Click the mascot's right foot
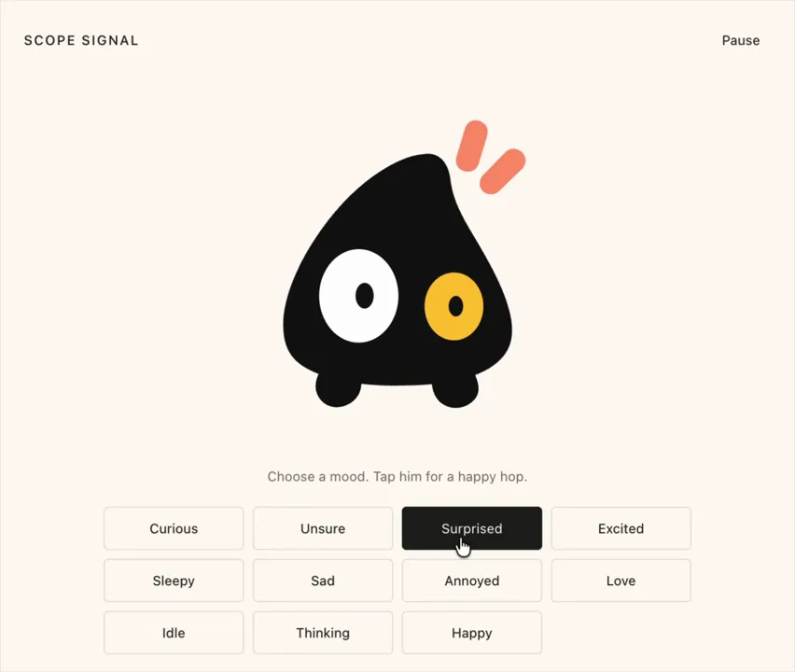This screenshot has width=795, height=672. [454, 390]
